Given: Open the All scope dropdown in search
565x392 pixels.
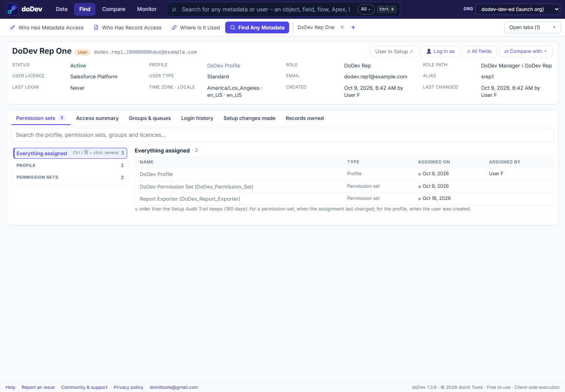Looking at the screenshot, I should tap(366, 9).
